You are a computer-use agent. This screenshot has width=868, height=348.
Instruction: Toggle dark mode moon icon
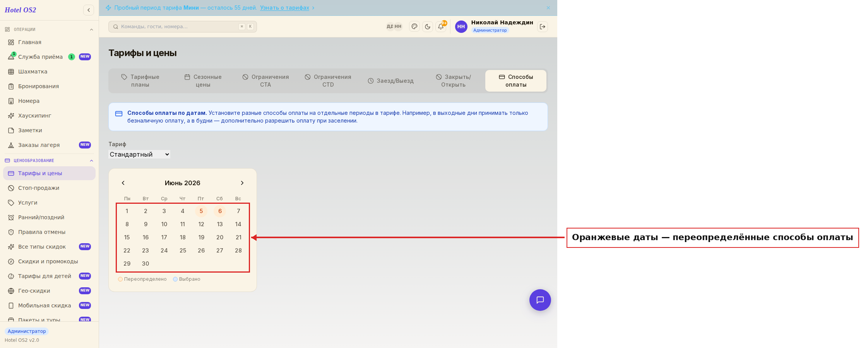tap(428, 27)
